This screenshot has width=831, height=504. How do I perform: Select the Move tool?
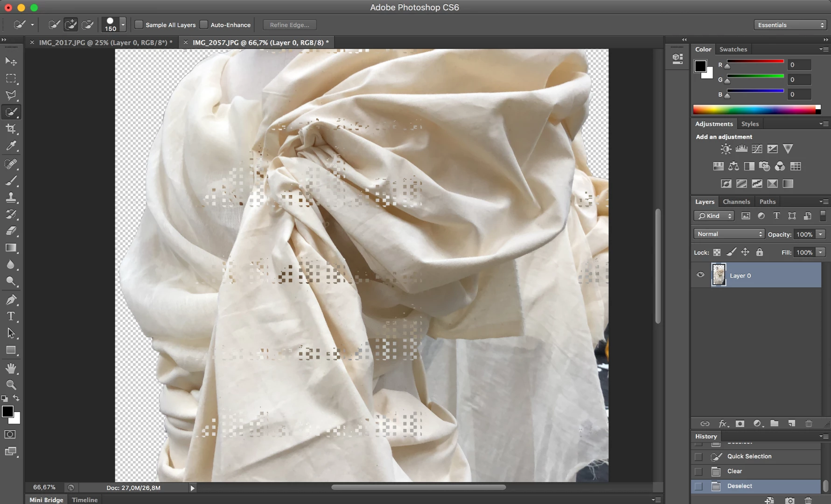coord(11,62)
